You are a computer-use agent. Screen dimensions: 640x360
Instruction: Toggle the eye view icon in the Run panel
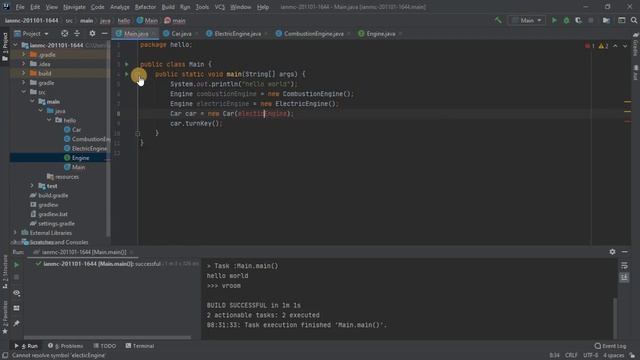(16, 293)
